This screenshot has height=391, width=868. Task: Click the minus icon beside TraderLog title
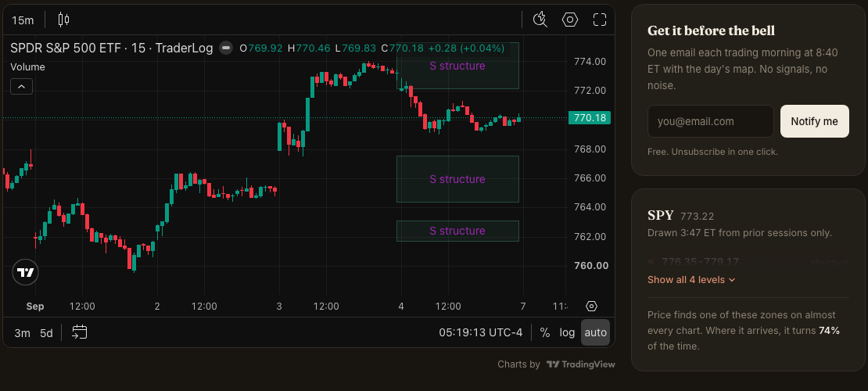tap(226, 48)
